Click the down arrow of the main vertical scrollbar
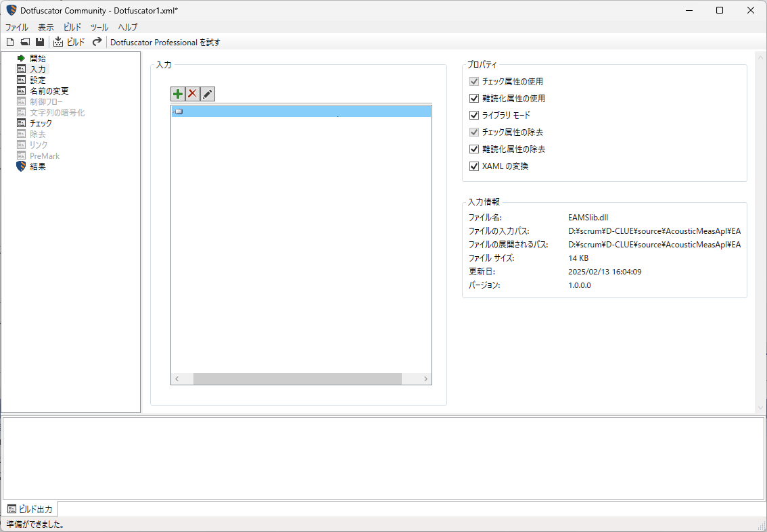This screenshot has width=767, height=532. [x=760, y=408]
